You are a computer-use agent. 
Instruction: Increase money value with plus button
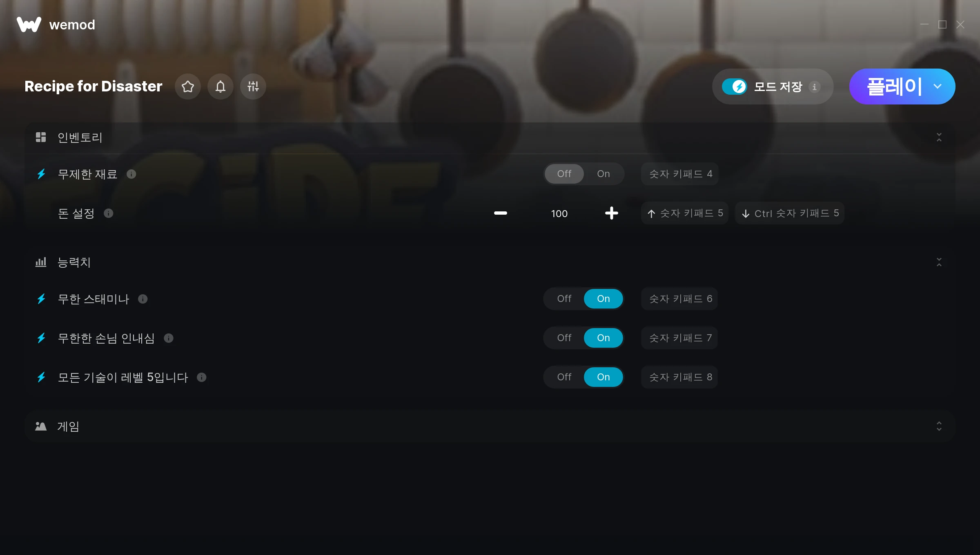pos(612,213)
